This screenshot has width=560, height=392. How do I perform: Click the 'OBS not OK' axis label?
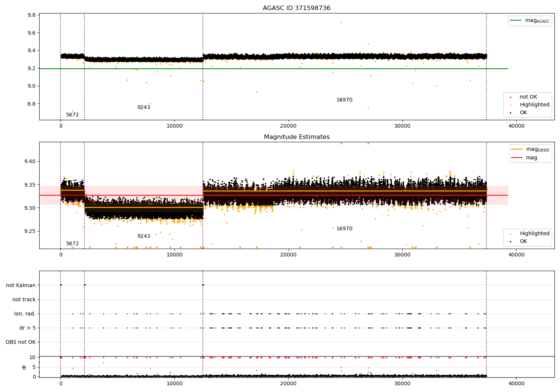(21, 342)
